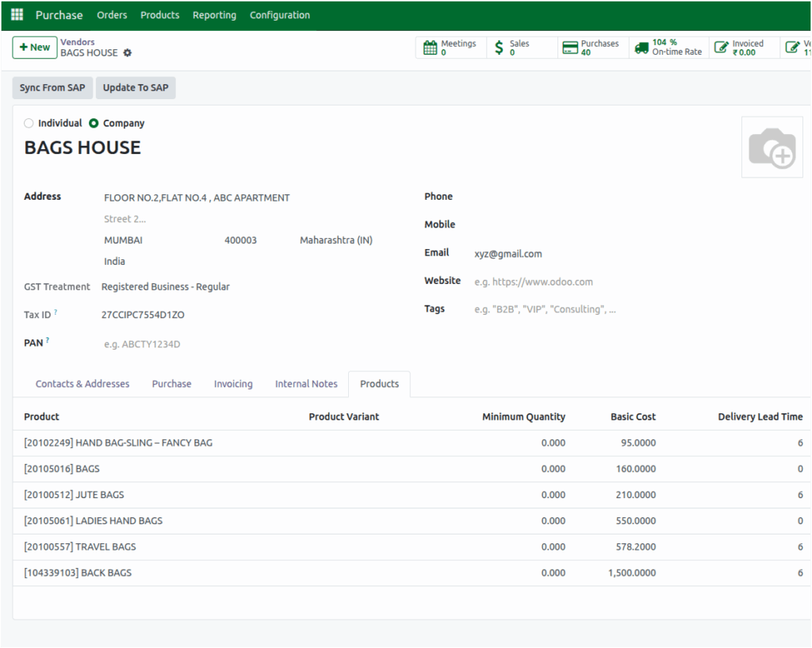Open the State selector showing Maharashtra
Image resolution: width=812 pixels, height=648 pixels.
tap(335, 240)
